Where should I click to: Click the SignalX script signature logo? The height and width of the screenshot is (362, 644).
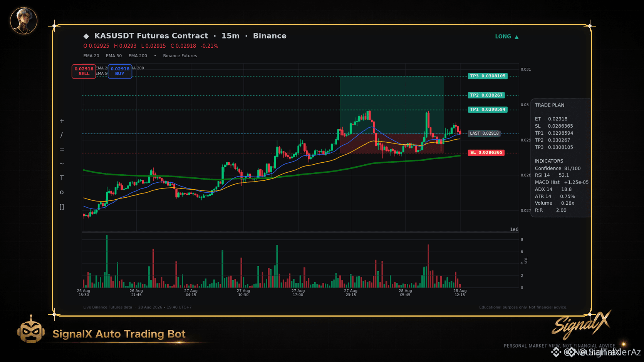click(582, 325)
